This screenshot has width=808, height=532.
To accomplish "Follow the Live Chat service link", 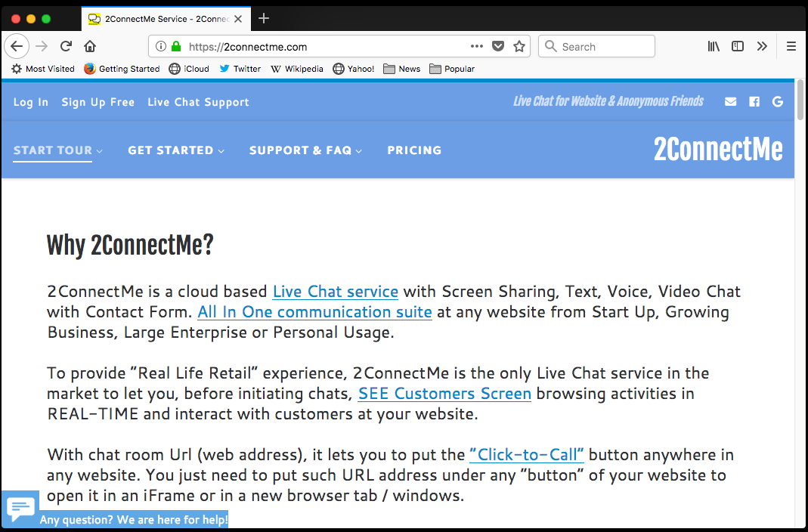I will tap(336, 292).
